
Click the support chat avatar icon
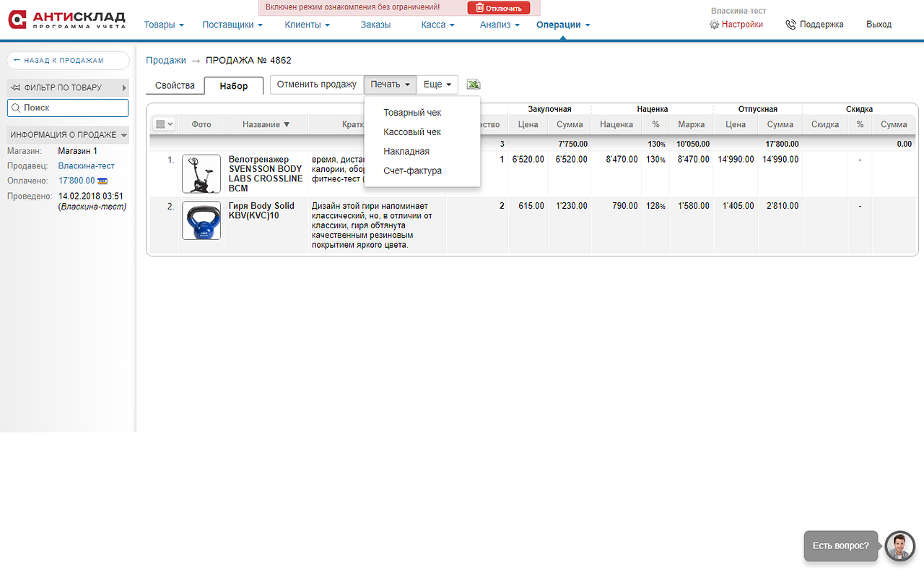tap(899, 546)
